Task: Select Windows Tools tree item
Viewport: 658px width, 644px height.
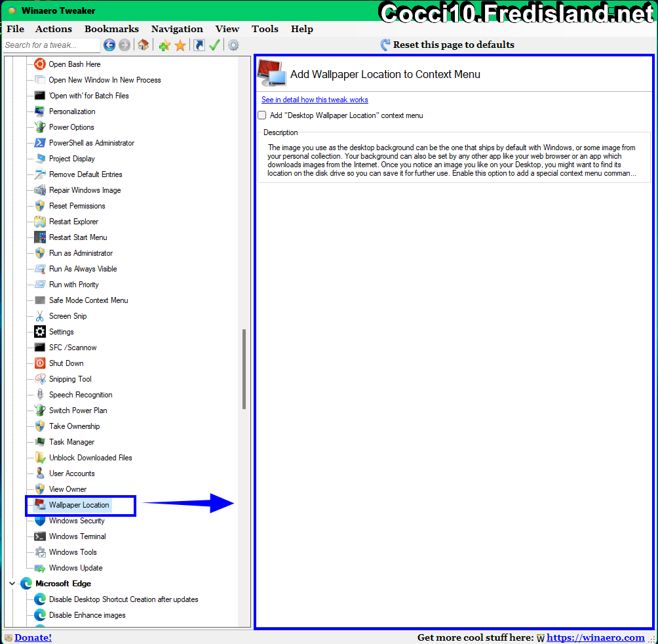Action: tap(73, 552)
